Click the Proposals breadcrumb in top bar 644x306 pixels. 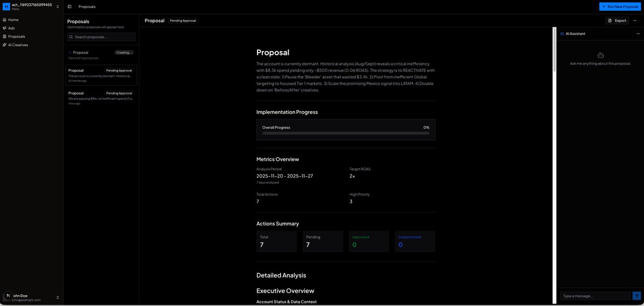click(x=87, y=6)
